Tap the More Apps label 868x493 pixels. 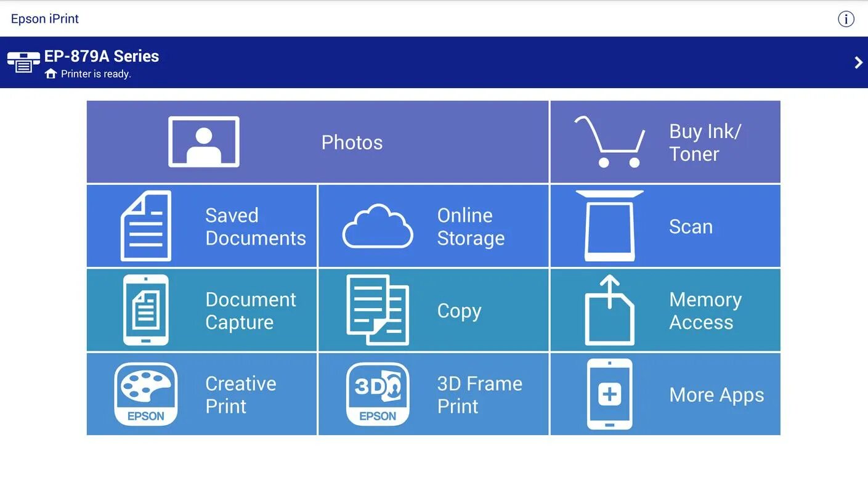[716, 395]
